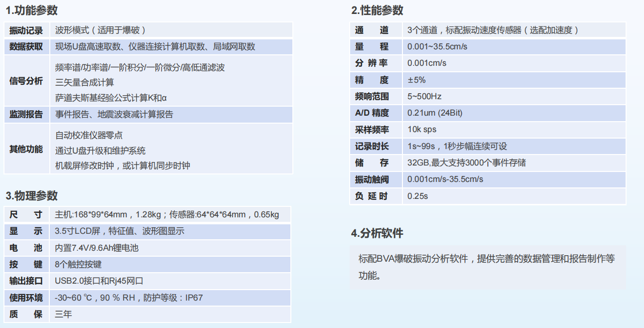
Task: Select the 频响范围 row label
Action: pos(372,96)
